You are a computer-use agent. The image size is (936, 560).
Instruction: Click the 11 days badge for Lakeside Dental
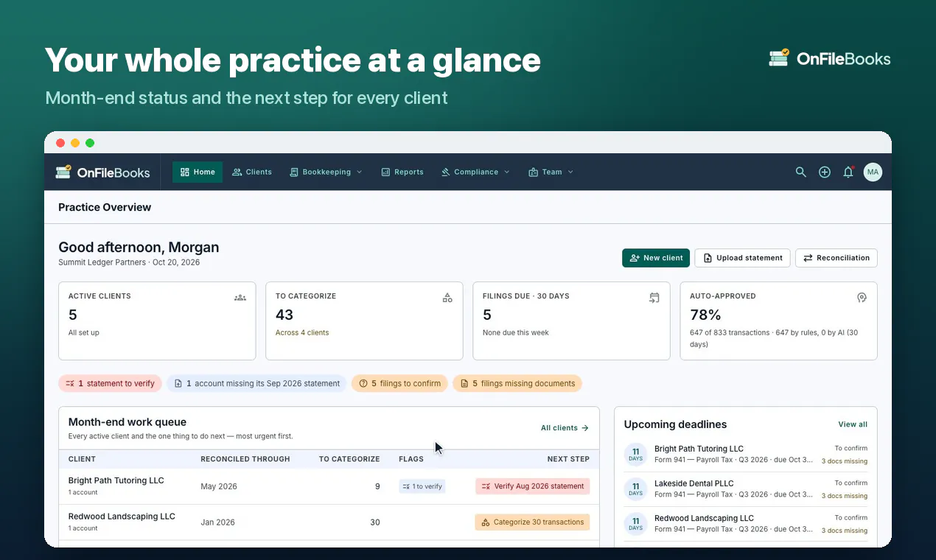click(x=635, y=489)
